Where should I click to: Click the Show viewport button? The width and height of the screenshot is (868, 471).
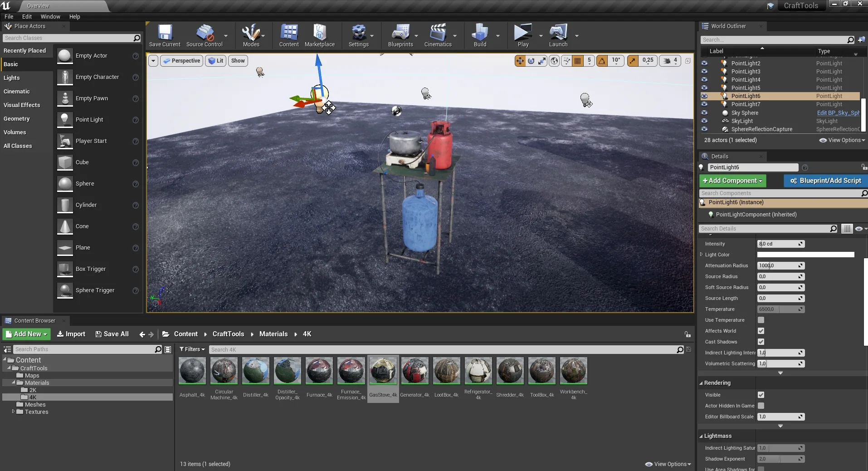(238, 61)
